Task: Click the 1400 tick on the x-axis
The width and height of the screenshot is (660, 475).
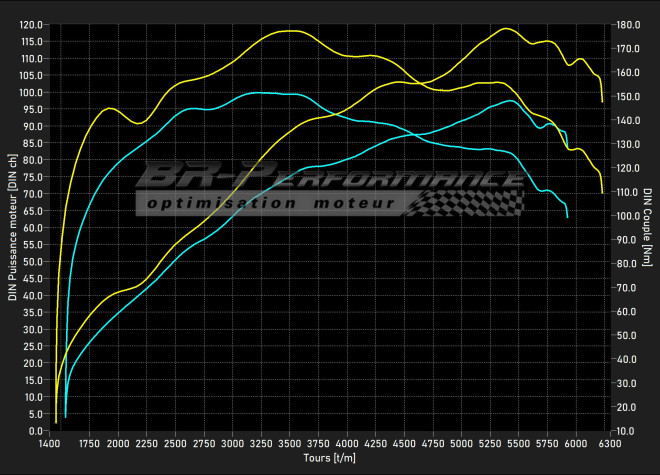Action: (48, 442)
